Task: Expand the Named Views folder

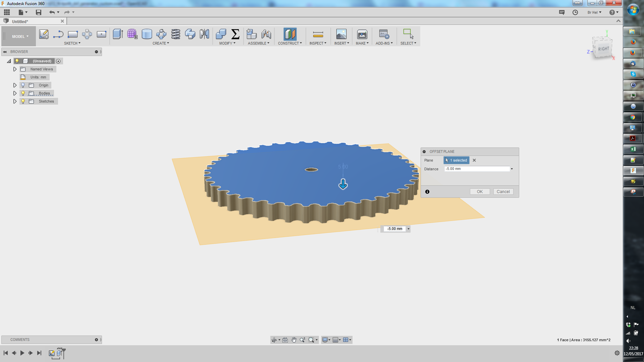Action: pos(15,69)
